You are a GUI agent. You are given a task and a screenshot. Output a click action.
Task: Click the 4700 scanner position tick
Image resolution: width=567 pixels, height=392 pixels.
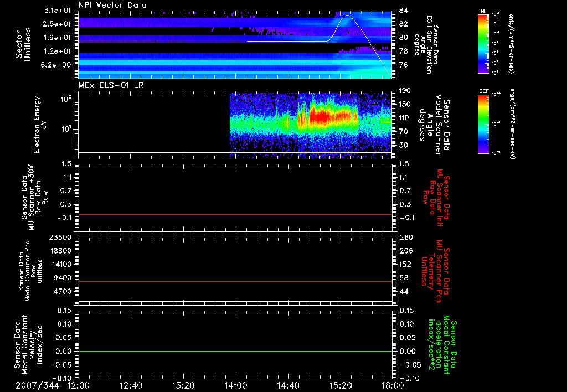point(63,291)
